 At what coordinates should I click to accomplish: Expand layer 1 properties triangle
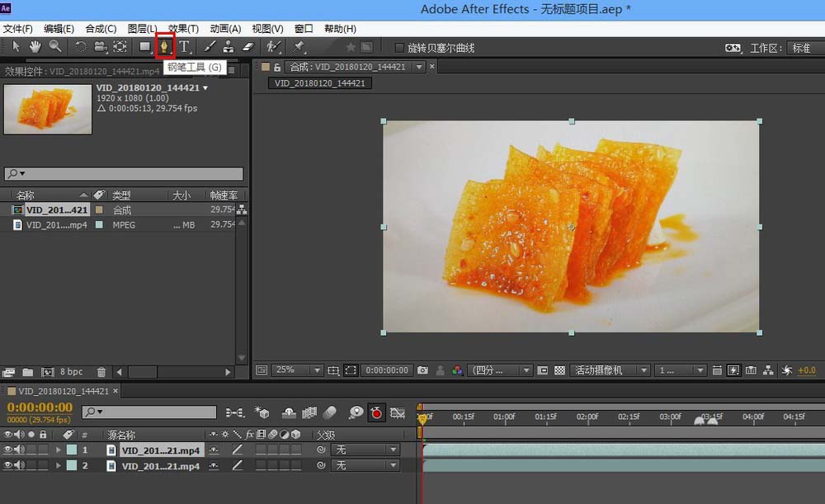tap(59, 450)
